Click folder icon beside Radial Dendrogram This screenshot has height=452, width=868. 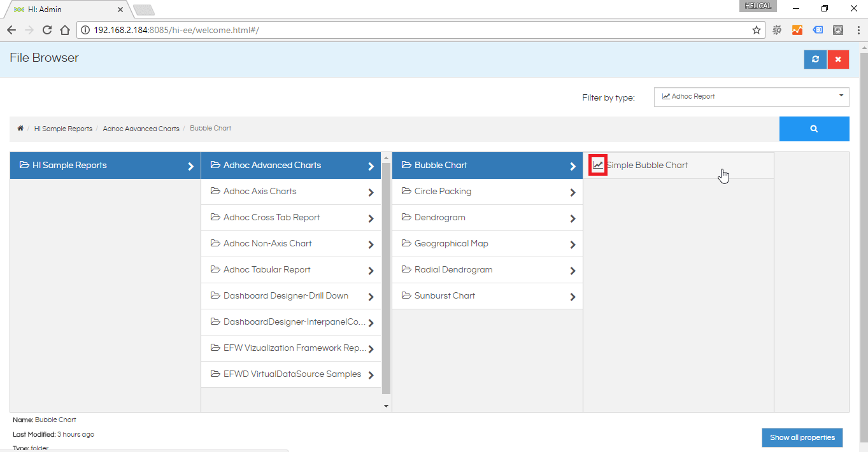click(406, 269)
